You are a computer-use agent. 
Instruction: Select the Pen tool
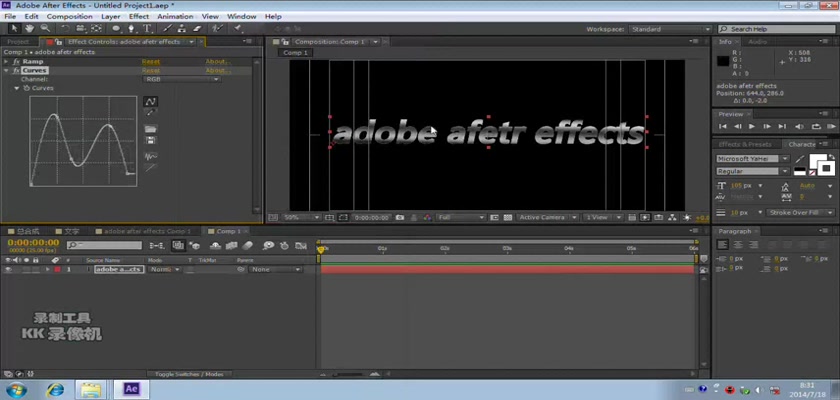(x=131, y=28)
